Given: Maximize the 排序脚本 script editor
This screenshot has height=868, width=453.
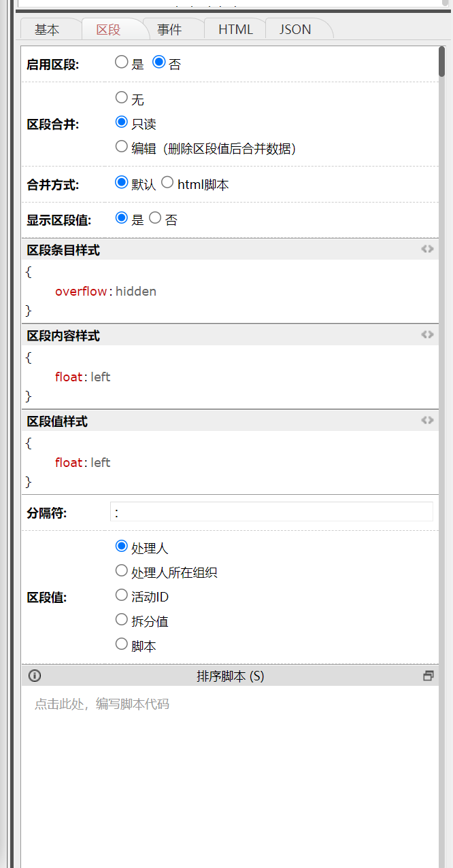Looking at the screenshot, I should point(428,676).
